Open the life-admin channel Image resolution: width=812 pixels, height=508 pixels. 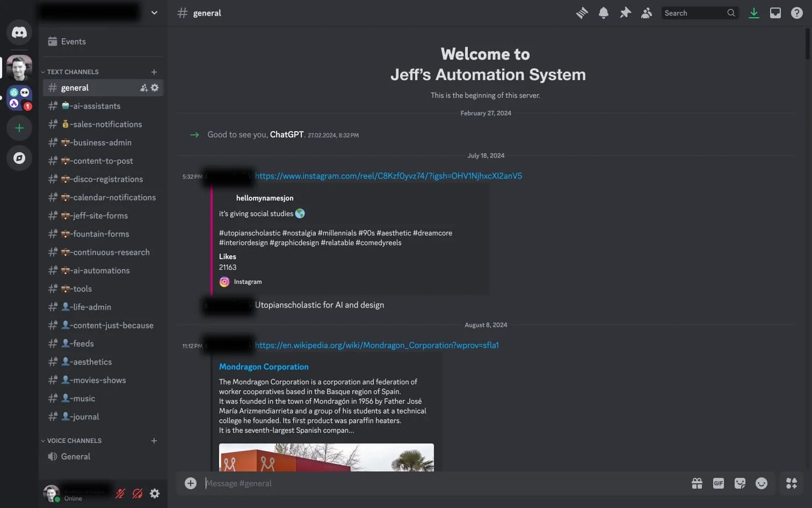pos(103,307)
